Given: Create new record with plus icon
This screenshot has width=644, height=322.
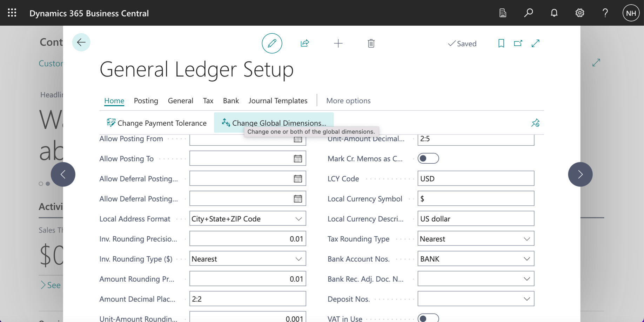Looking at the screenshot, I should pos(338,43).
